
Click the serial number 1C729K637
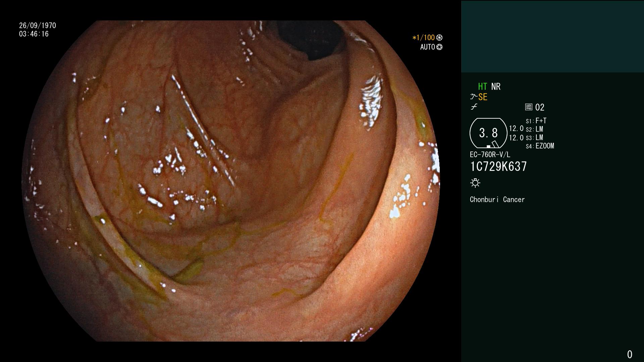[498, 166]
